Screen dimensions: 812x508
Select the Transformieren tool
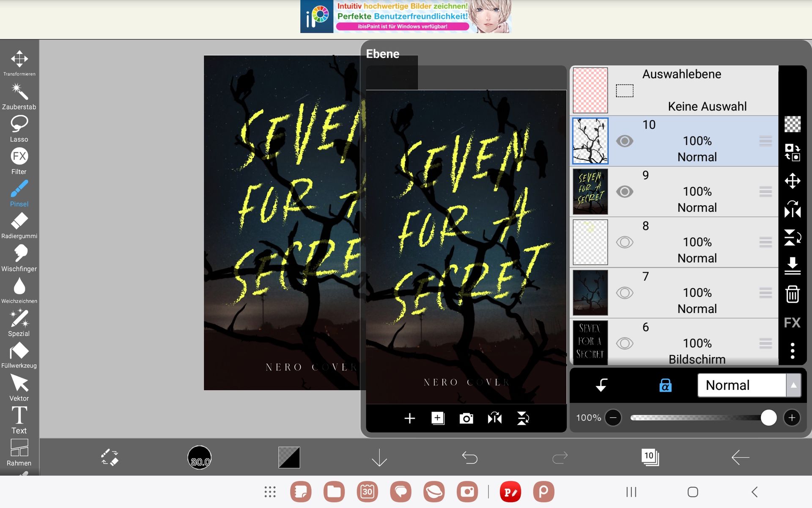coord(19,63)
